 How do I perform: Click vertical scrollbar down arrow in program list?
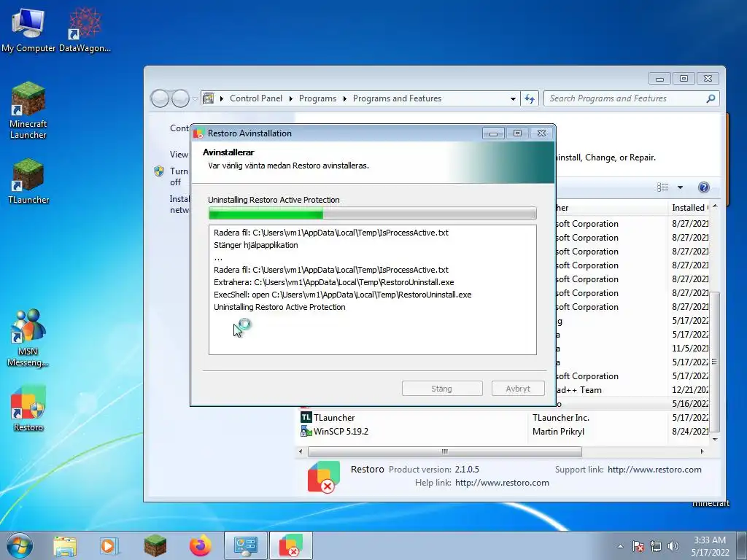point(715,439)
